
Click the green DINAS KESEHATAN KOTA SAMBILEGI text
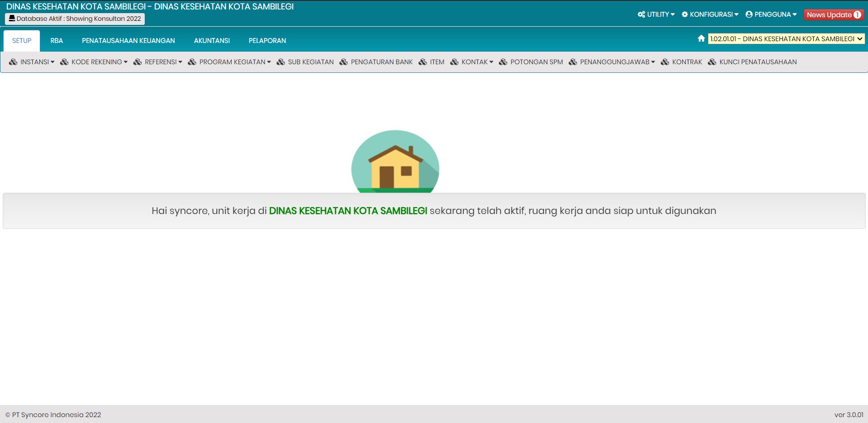[x=348, y=211]
